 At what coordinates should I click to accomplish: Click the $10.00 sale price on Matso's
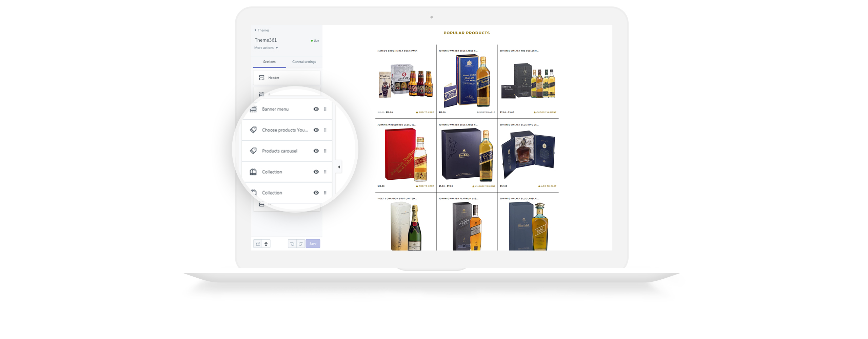click(389, 112)
